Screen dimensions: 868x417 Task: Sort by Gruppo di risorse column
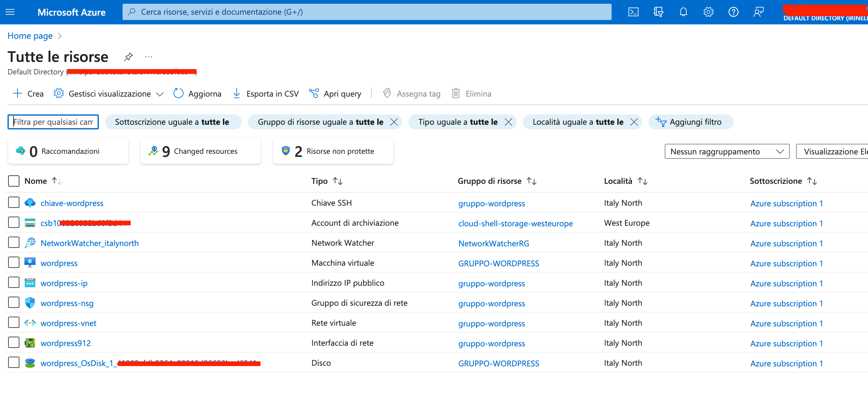(497, 181)
